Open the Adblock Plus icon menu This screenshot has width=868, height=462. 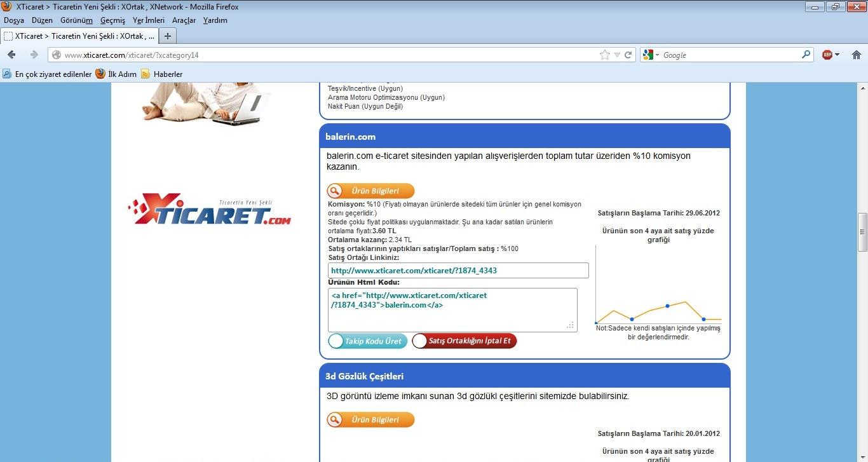click(831, 55)
